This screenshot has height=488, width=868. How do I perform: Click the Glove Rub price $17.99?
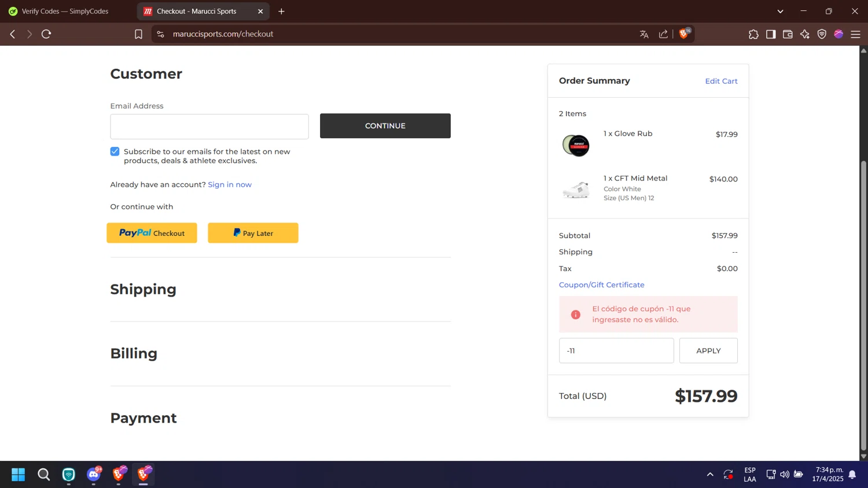(726, 134)
